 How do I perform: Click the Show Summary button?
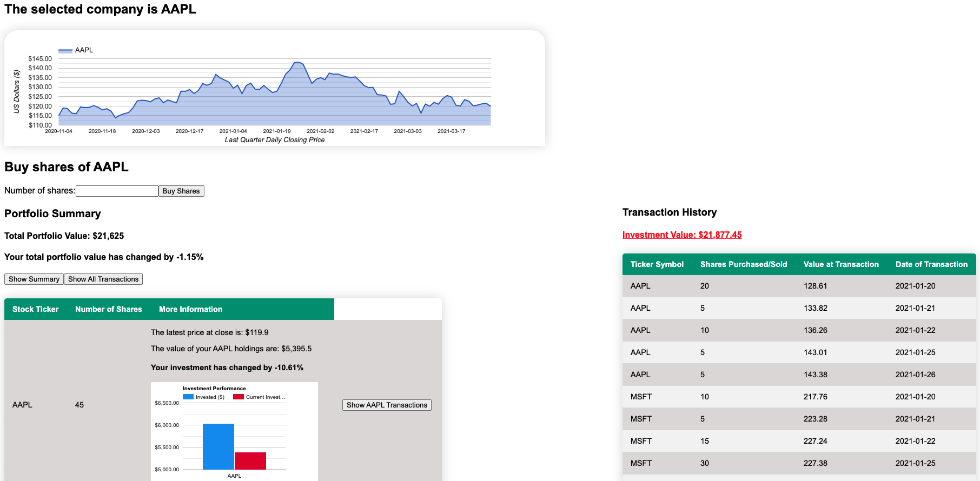tap(34, 279)
